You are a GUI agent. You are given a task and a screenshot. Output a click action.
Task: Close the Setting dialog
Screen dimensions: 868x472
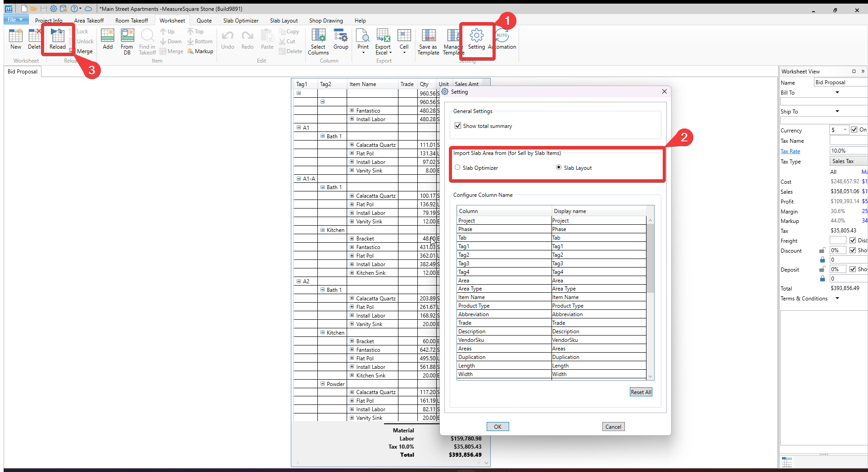click(x=665, y=91)
